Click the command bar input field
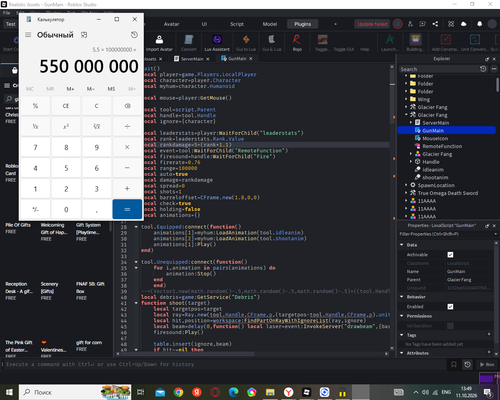The width and height of the screenshot is (500, 400). [225, 365]
